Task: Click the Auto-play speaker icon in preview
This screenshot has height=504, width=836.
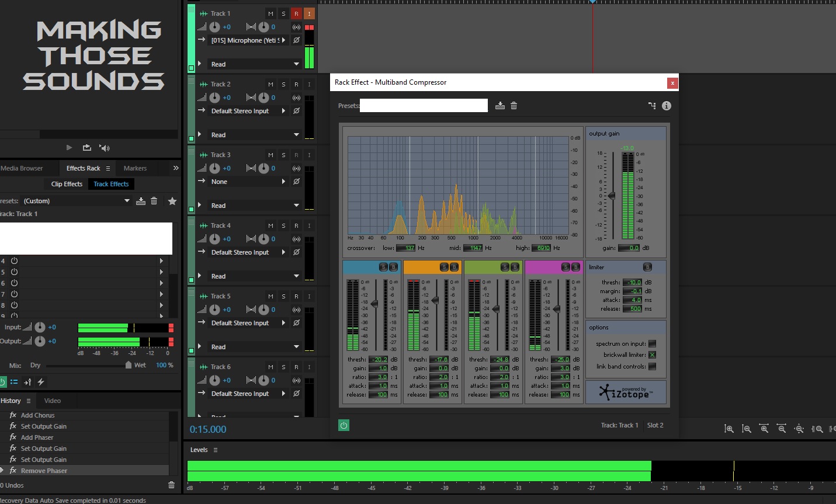Action: pos(105,148)
